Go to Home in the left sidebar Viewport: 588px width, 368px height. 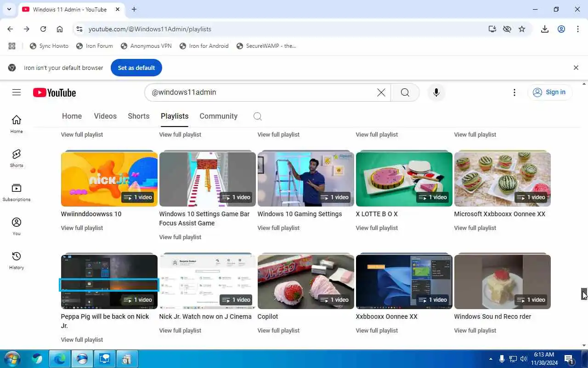tap(17, 124)
